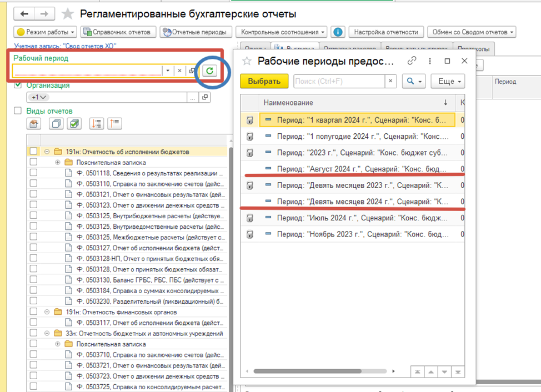
Task: Click the back navigation arrow
Action: click(x=24, y=14)
